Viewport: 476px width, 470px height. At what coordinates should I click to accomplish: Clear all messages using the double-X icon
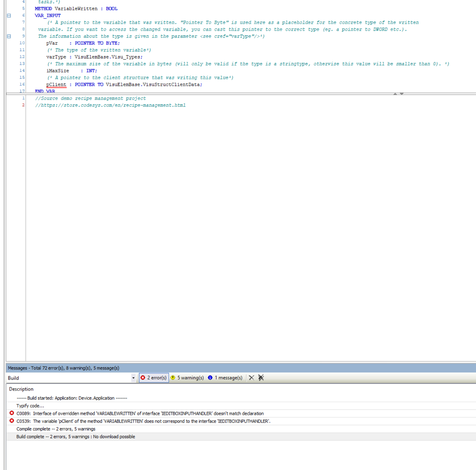click(261, 378)
